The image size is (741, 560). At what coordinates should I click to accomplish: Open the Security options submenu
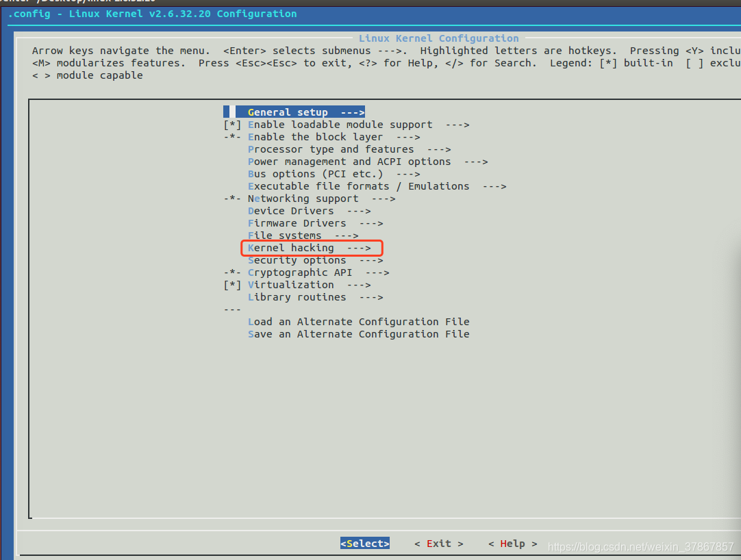click(x=315, y=260)
